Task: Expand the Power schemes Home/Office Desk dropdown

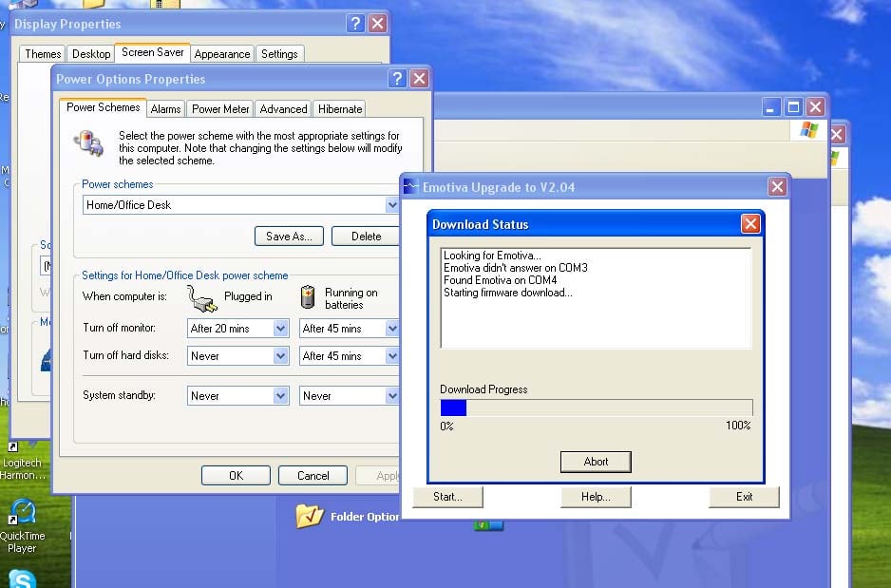Action: pyautogui.click(x=392, y=205)
